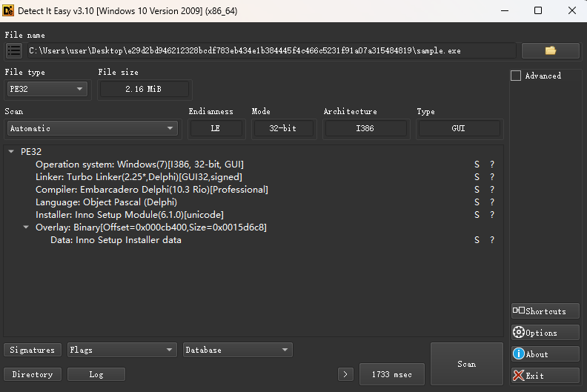Click ? on the Installer row
Image resolution: width=587 pixels, height=392 pixels.
492,215
